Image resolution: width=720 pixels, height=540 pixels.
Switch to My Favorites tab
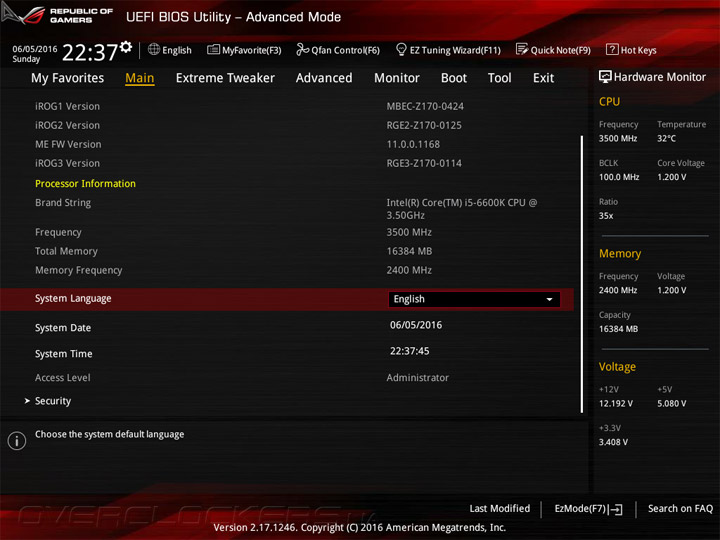click(68, 78)
